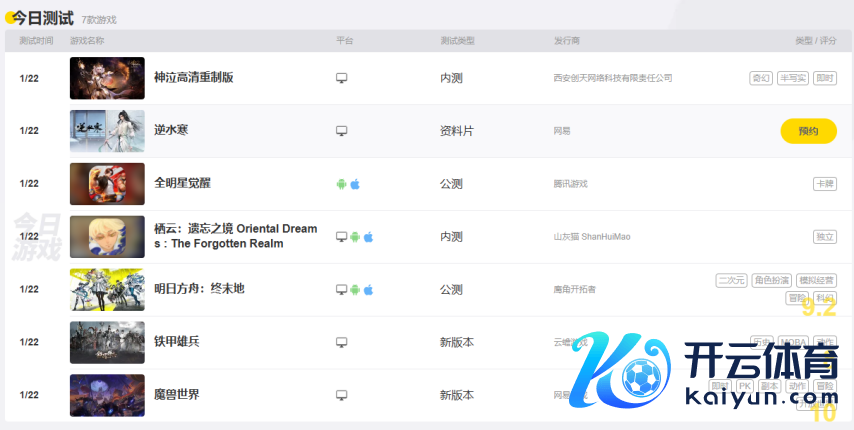854x430 pixels.
Task: Open the 魔兽世界 game title link
Action: 176,395
